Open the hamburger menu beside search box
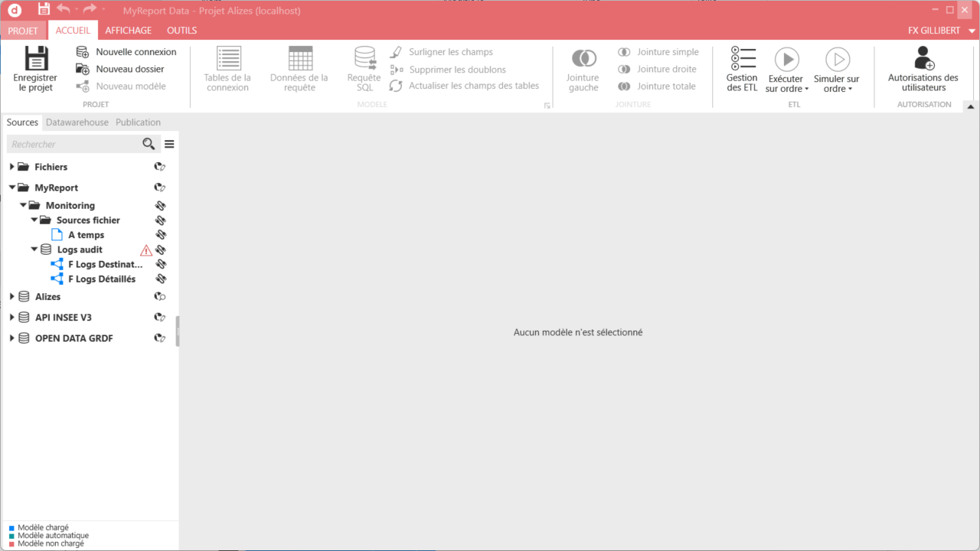The height and width of the screenshot is (551, 980). [169, 144]
